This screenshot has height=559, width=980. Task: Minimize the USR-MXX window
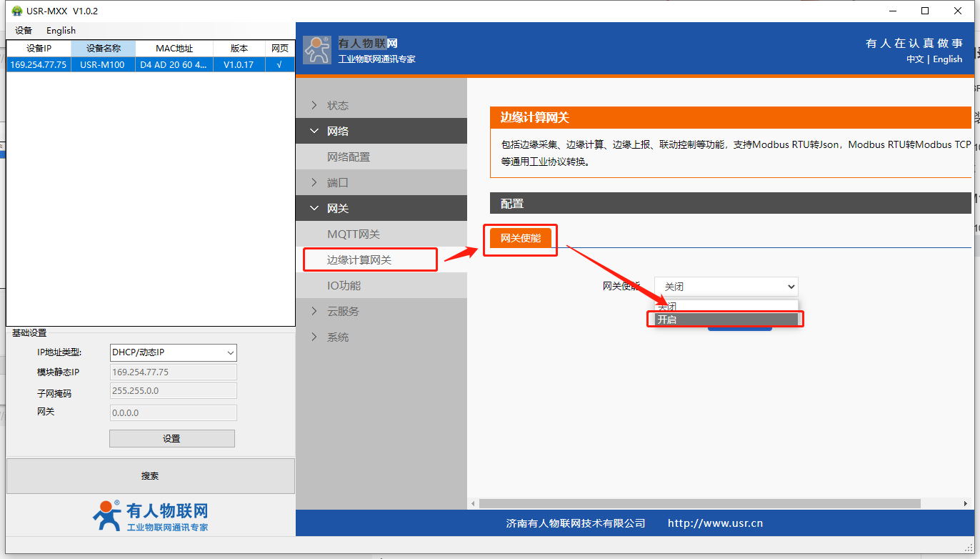pos(893,11)
